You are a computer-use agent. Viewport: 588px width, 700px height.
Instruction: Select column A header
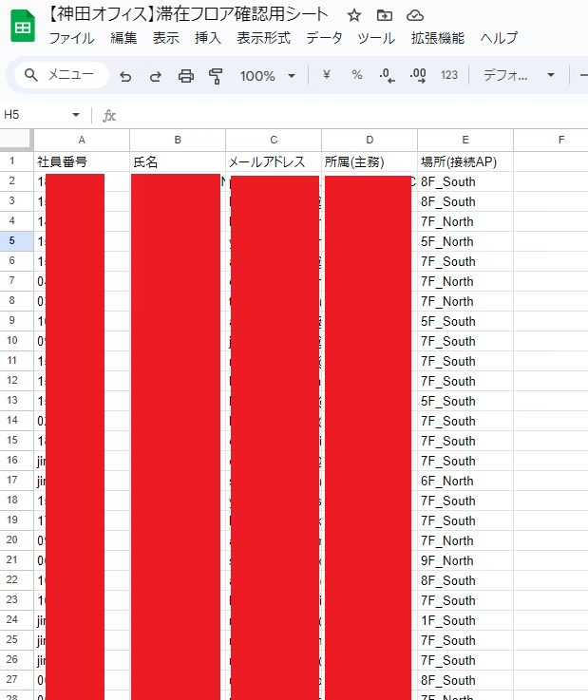pyautogui.click(x=82, y=141)
